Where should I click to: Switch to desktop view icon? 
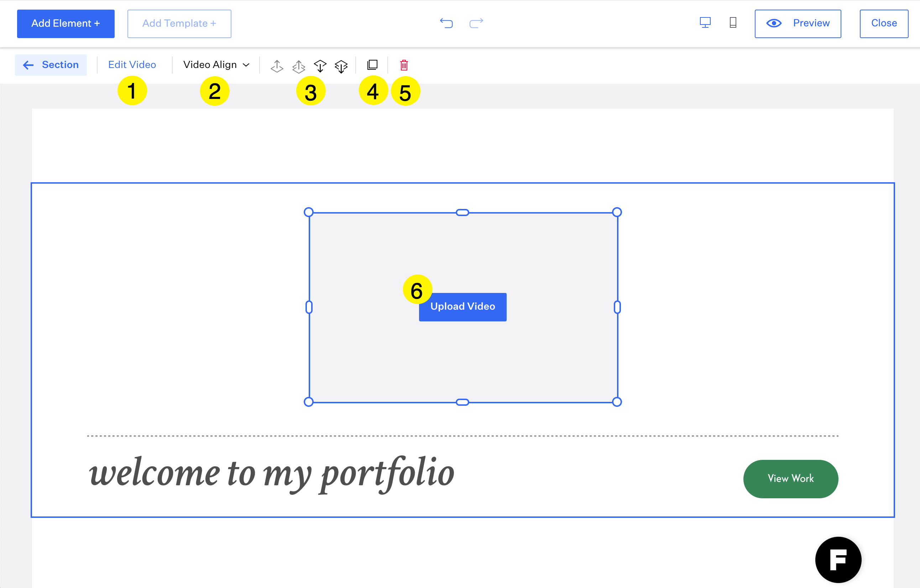coord(705,23)
